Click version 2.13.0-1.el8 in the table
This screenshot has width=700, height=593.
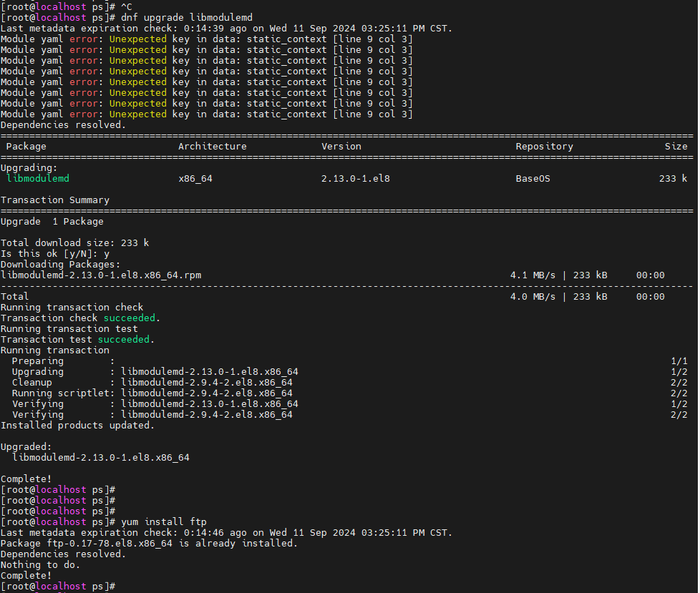click(355, 179)
